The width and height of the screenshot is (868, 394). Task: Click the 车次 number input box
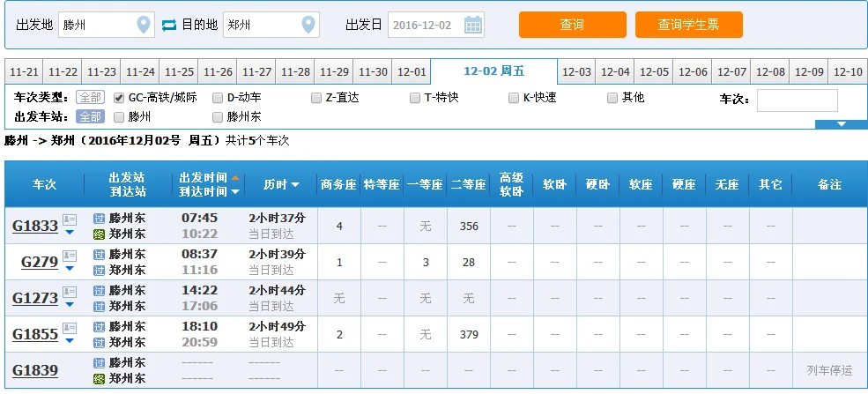(x=798, y=100)
